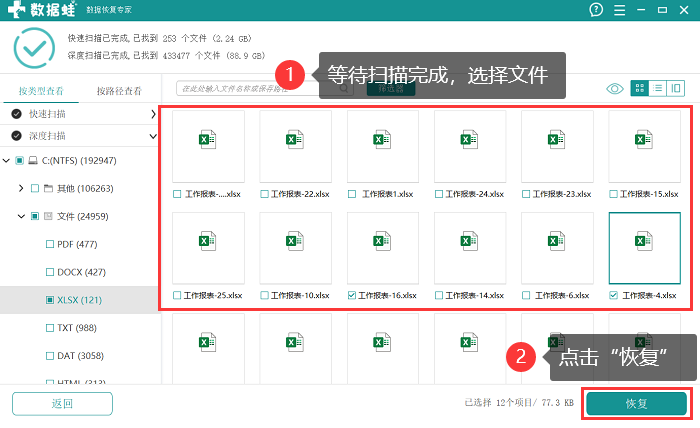
Task: Collapse the 深度扫描 section arrow
Action: coord(153,136)
